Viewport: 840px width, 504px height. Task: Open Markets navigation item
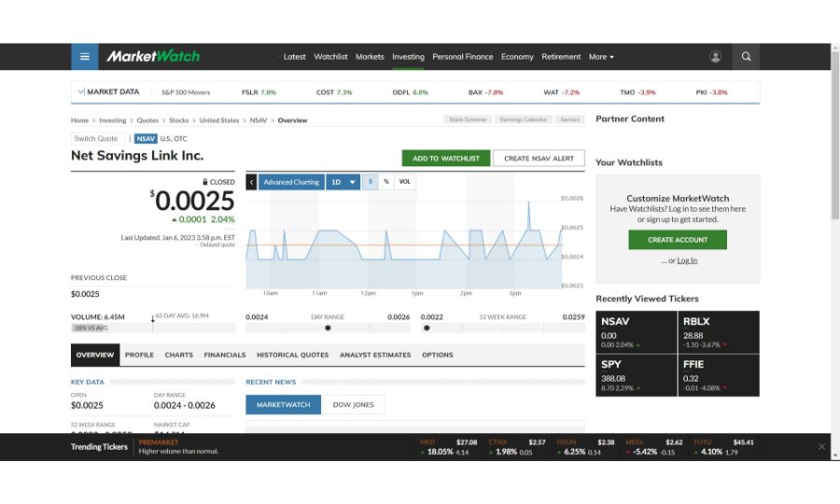click(370, 56)
